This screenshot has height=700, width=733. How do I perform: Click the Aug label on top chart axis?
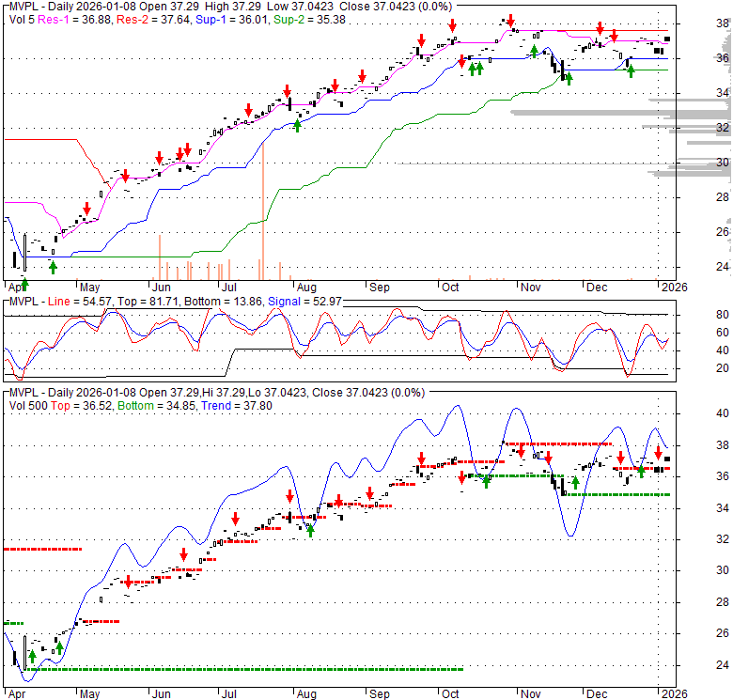(x=304, y=288)
